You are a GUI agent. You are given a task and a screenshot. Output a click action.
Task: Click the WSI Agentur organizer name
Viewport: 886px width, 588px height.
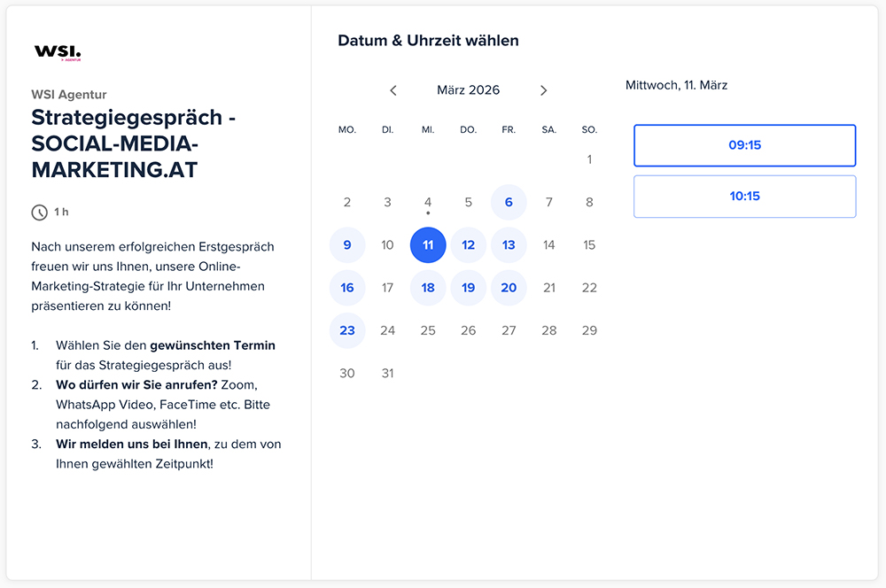point(69,95)
